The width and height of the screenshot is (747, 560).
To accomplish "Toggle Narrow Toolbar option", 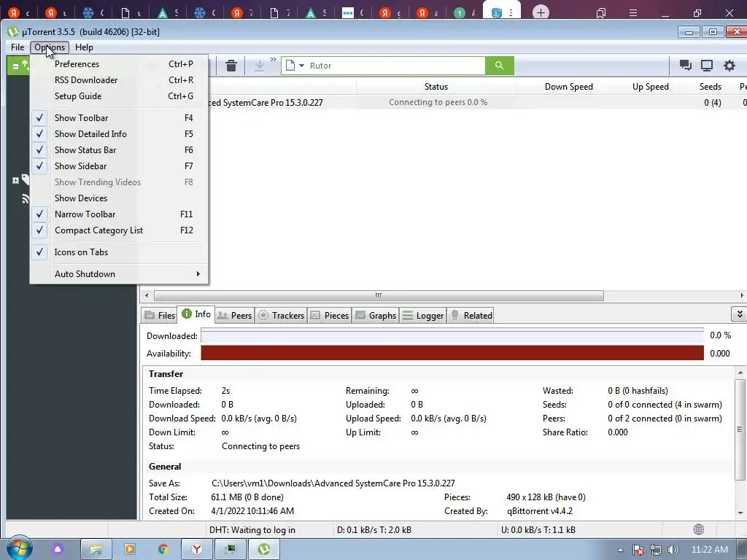I will (x=119, y=214).
